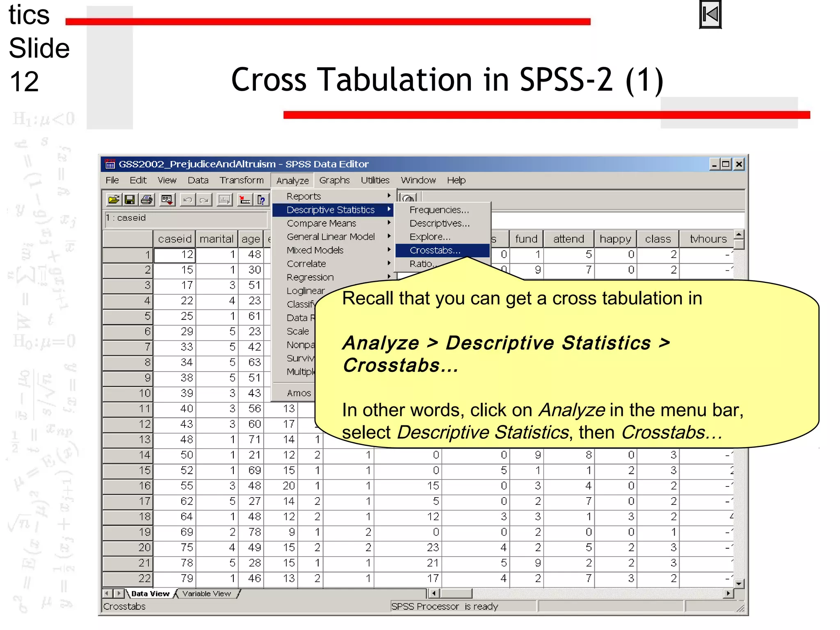Open the Graphs menu
The height and width of the screenshot is (630, 840).
click(334, 180)
